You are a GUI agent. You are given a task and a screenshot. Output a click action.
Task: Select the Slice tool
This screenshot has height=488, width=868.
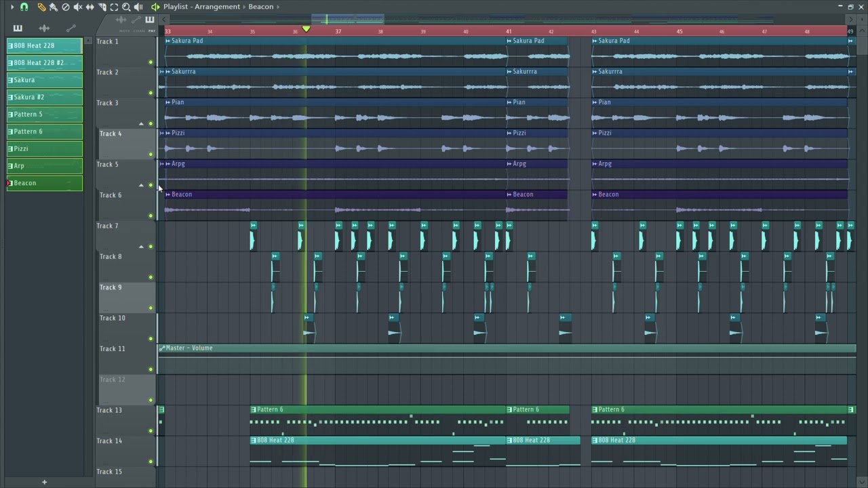[x=102, y=7]
